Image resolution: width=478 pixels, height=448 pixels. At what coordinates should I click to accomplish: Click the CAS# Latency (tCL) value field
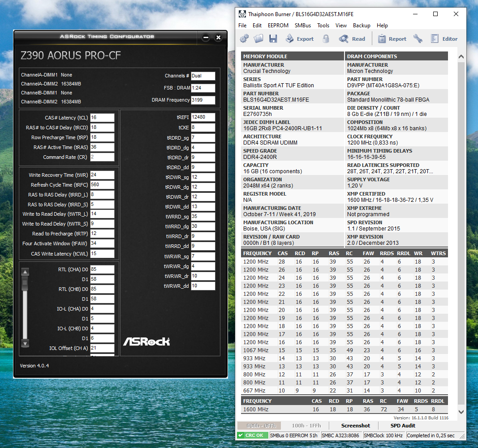click(102, 118)
